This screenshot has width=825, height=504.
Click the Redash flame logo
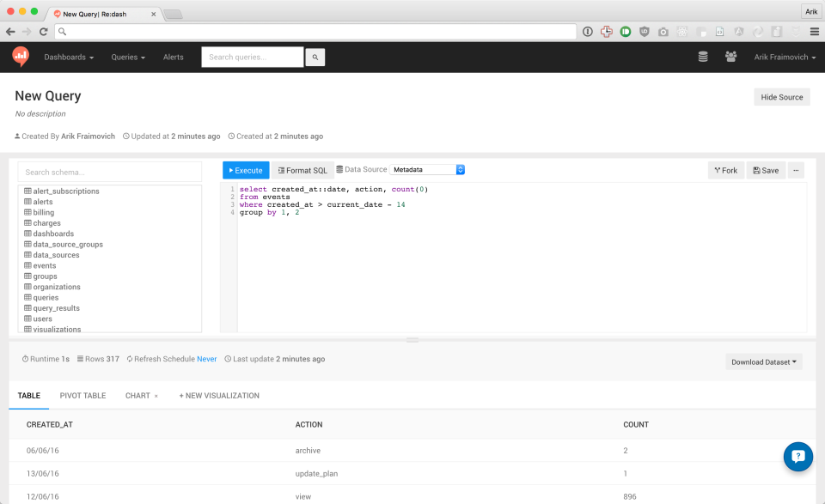coord(19,56)
